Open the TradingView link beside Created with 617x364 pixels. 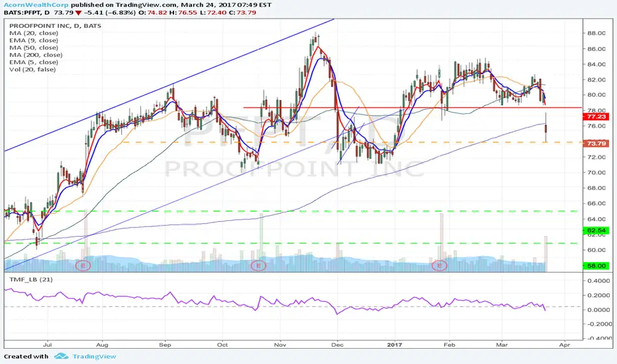(94, 357)
